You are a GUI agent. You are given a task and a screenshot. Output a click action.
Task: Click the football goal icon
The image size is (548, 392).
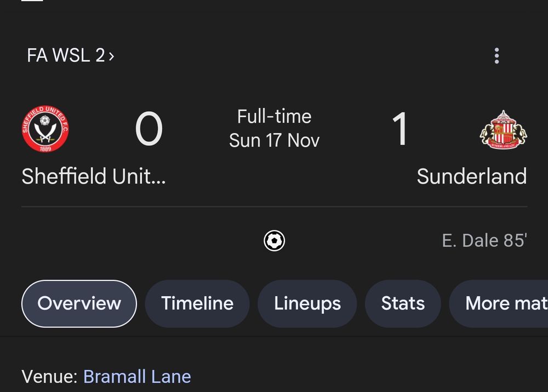point(275,240)
